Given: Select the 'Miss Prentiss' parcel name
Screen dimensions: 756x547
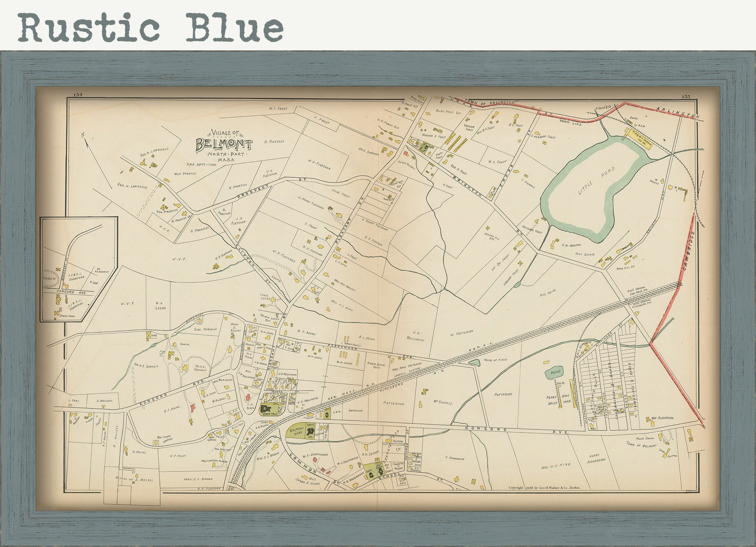Looking at the screenshot, I should point(185,173).
